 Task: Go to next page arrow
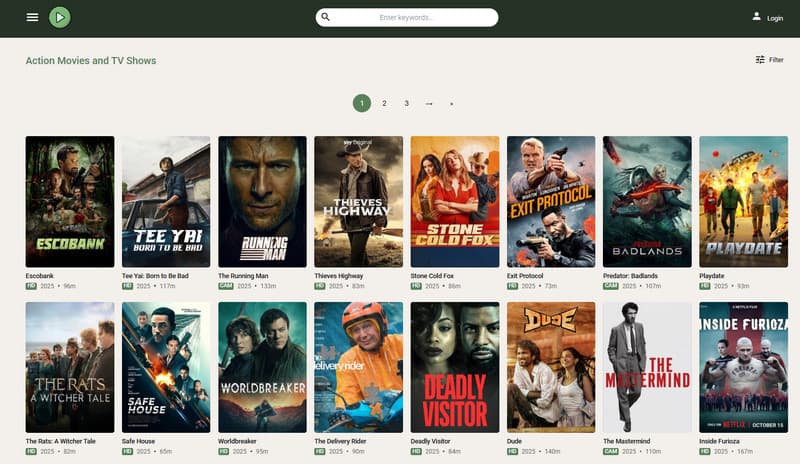(429, 103)
